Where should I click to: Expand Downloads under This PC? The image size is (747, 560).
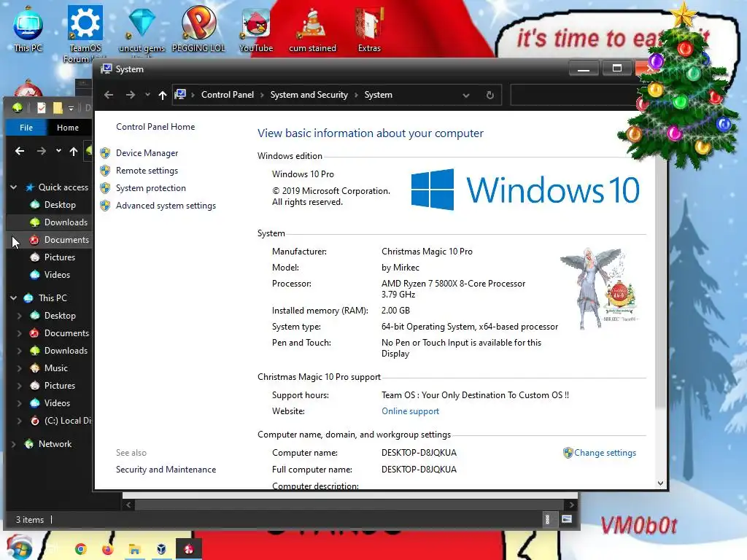(19, 351)
